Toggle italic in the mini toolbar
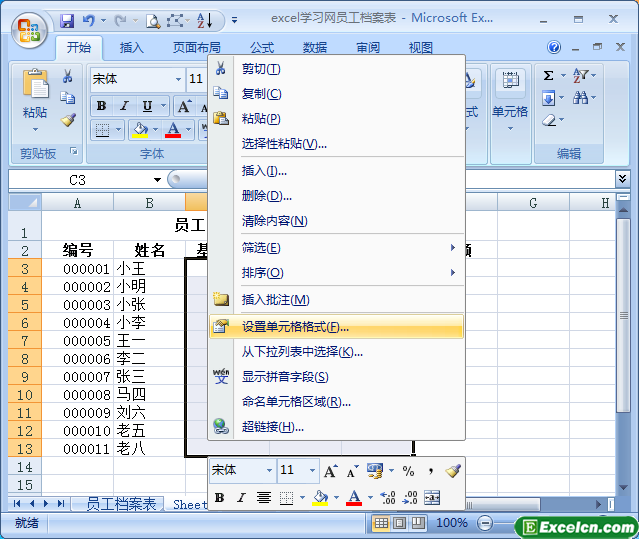 (241, 498)
